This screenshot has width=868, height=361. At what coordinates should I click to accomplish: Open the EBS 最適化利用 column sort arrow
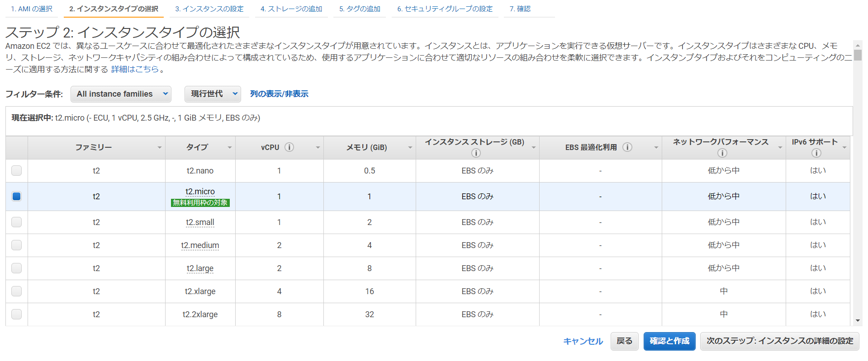[656, 148]
